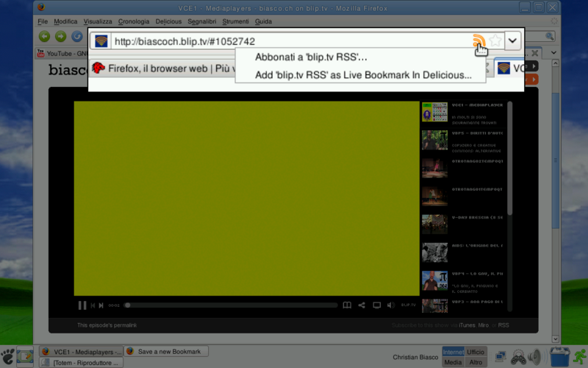Click the video progress bar
588x368 pixels.
point(231,305)
